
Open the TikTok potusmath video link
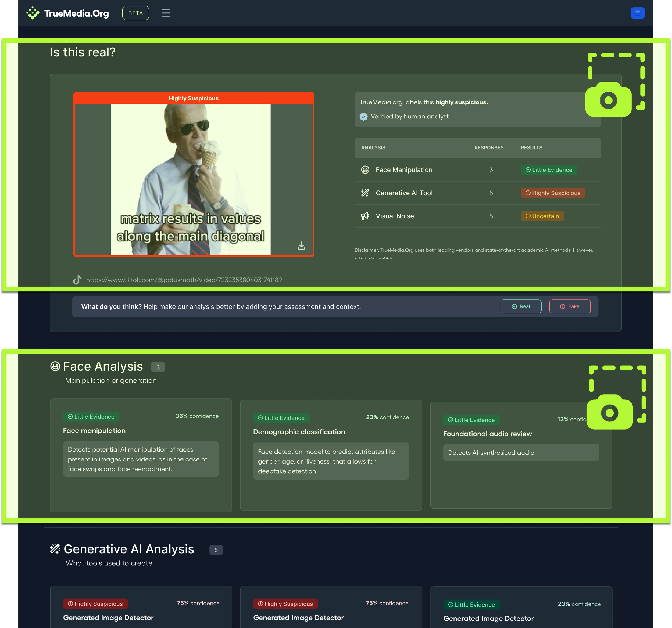[x=184, y=280]
